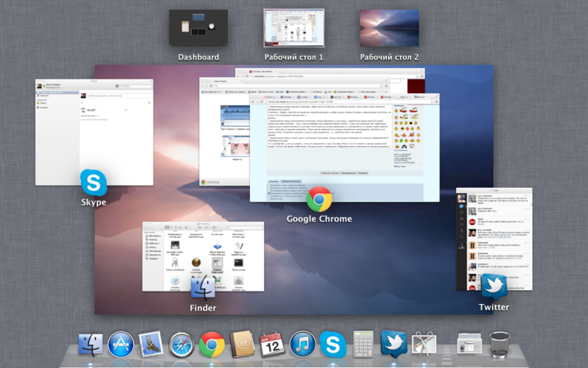Open the documents stack in the Dock

click(469, 343)
